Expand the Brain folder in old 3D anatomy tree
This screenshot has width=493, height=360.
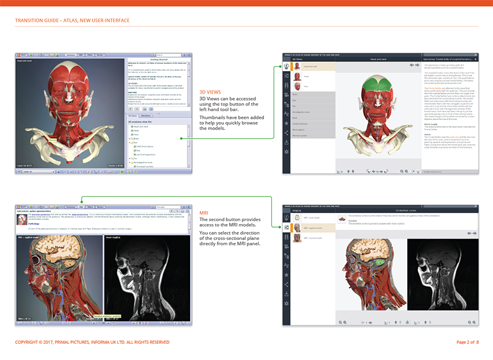pos(130,138)
